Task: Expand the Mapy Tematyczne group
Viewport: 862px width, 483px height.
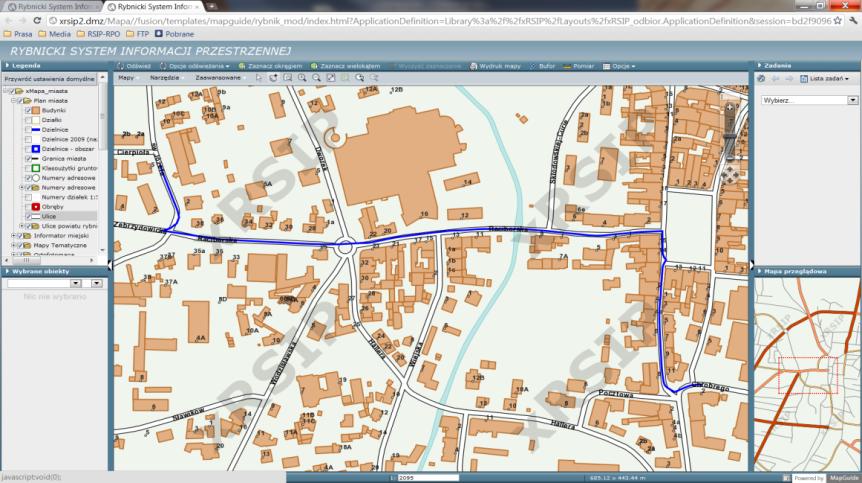Action: point(14,245)
